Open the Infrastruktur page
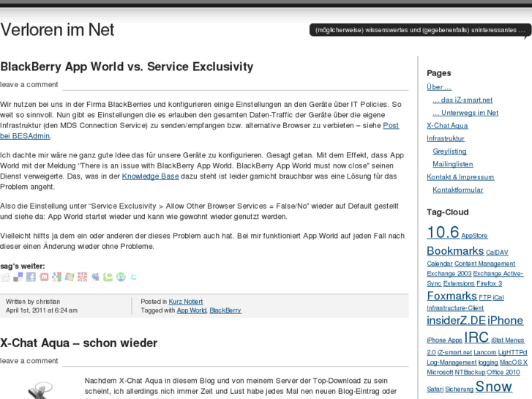Screen dimensions: 532x399 (x=446, y=138)
